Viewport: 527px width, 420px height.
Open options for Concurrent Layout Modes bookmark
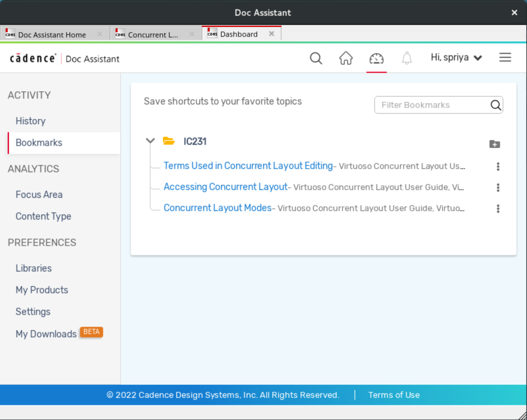498,209
